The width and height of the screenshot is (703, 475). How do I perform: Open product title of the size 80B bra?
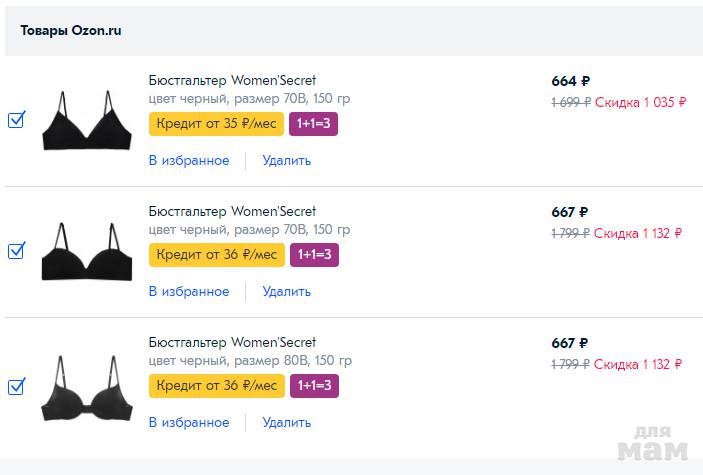(x=232, y=342)
